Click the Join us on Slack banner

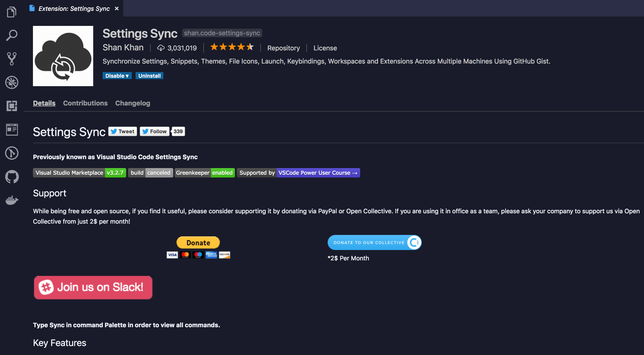click(93, 287)
